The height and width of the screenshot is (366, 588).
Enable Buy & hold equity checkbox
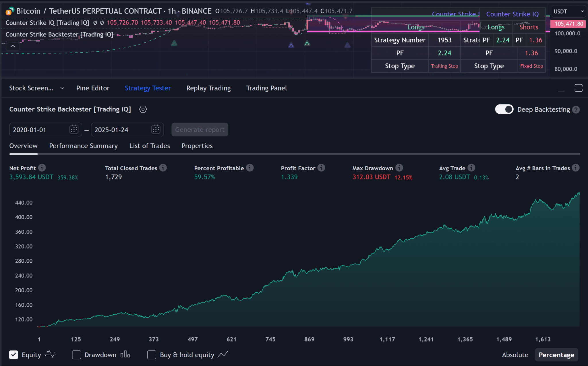[x=152, y=355]
